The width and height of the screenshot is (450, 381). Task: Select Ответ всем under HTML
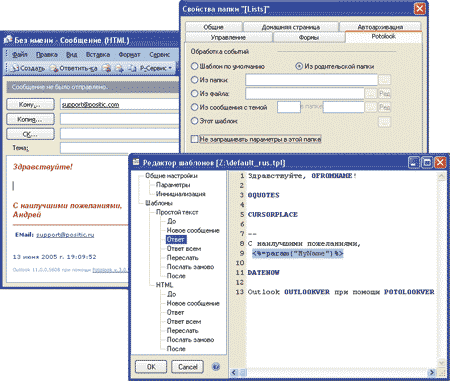pyautogui.click(x=184, y=322)
